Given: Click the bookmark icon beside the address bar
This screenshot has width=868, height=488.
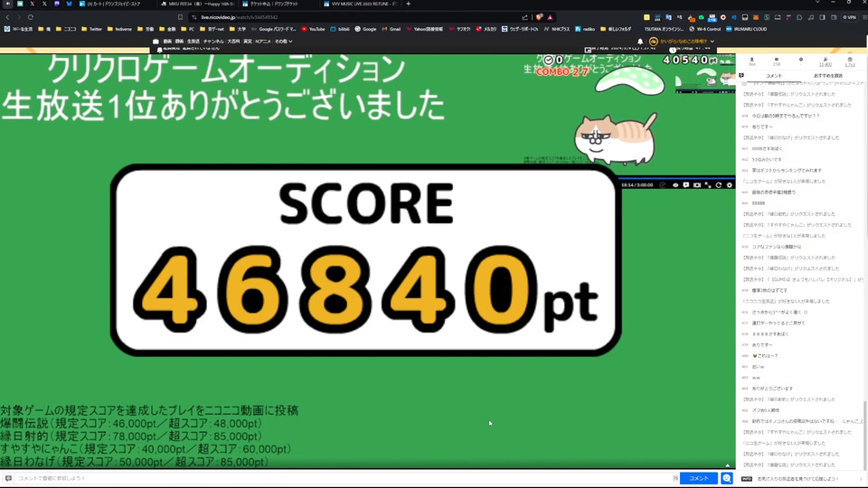Looking at the screenshot, I should [180, 18].
